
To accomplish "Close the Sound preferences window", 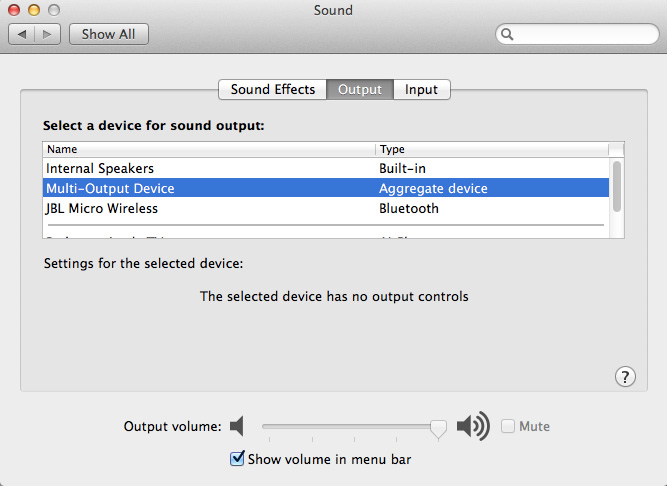I will pyautogui.click(x=14, y=10).
